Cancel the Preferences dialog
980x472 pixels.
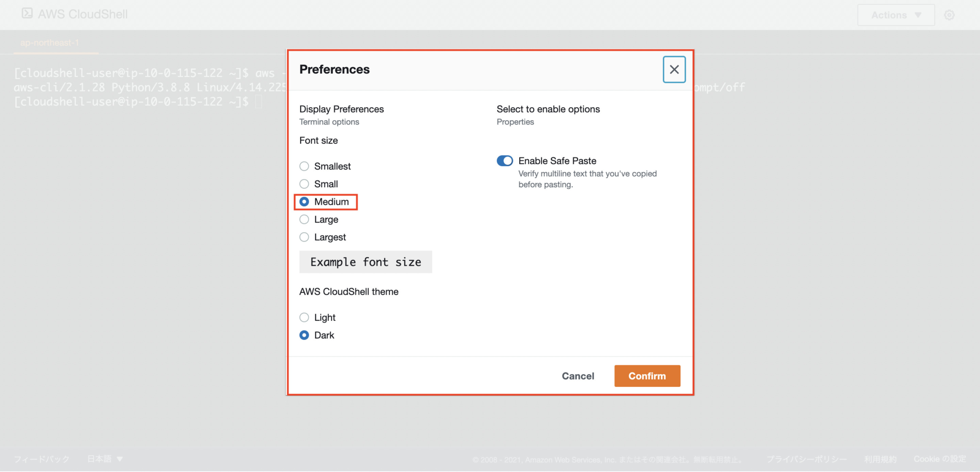[578, 376]
